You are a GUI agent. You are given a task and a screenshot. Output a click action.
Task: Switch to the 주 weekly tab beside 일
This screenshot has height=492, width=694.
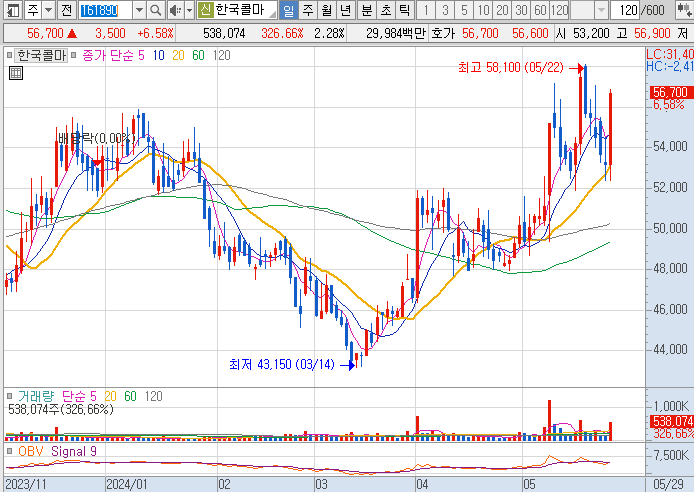(x=307, y=10)
